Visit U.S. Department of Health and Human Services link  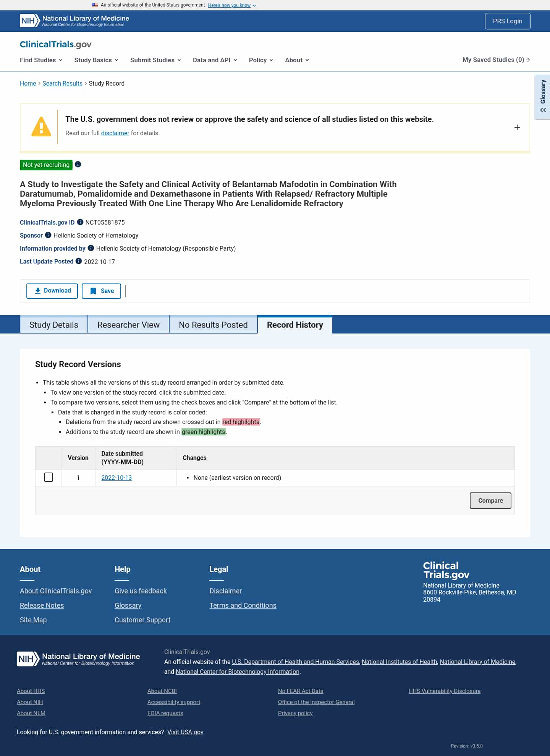coord(295,662)
